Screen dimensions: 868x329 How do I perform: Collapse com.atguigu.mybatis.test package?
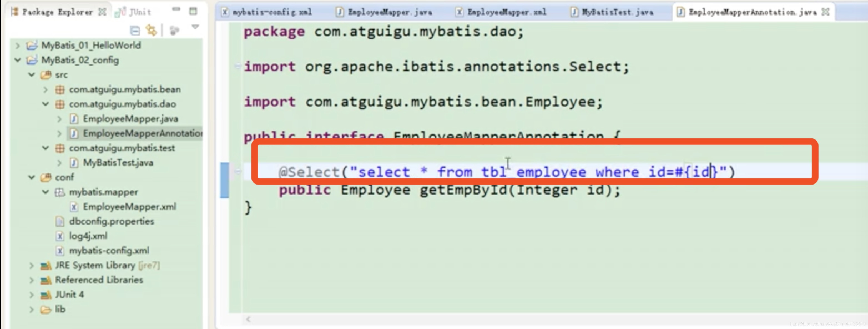coord(46,148)
